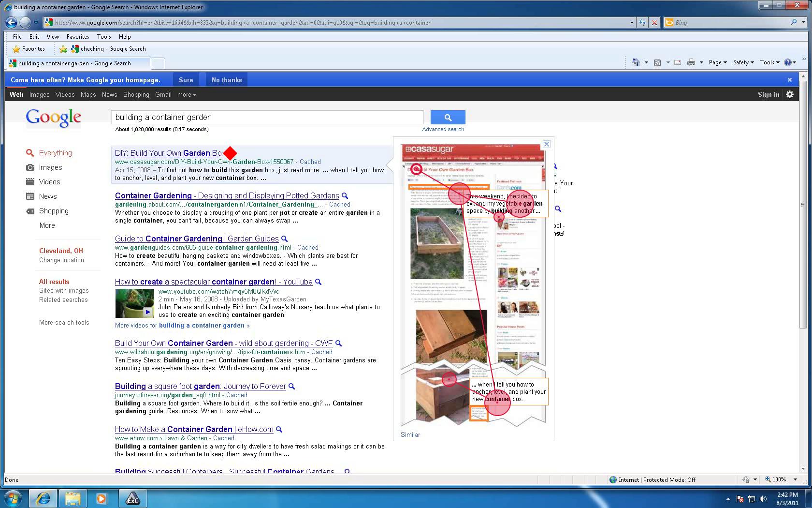
Task: Open the address bar history dropdown arrow
Action: coord(632,22)
